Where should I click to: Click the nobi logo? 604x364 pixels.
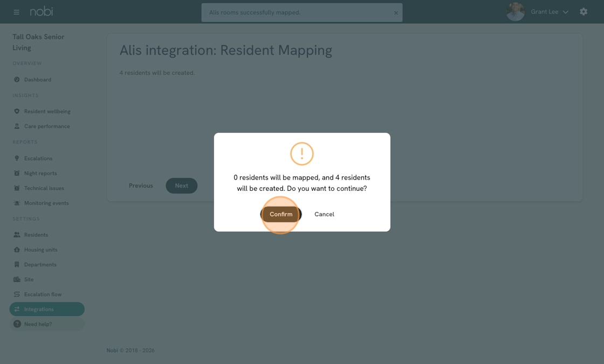click(x=41, y=11)
